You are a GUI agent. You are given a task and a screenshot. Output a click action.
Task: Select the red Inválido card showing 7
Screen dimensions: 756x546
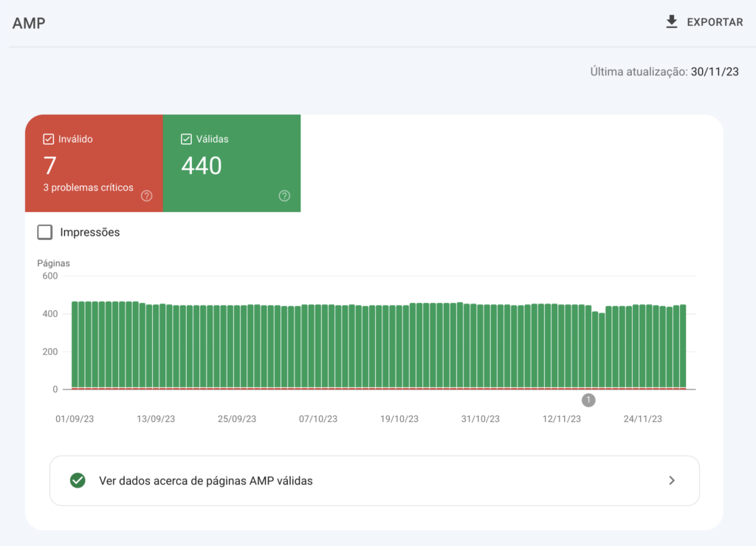94,163
